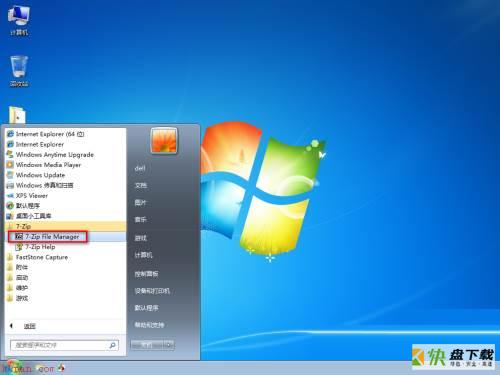Select the folder icon on the desktop

[17, 114]
